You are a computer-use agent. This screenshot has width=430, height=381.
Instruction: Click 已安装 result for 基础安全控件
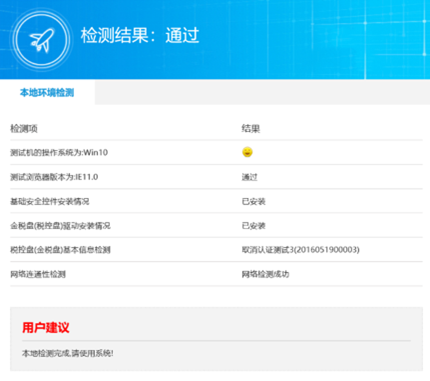pyautogui.click(x=253, y=201)
